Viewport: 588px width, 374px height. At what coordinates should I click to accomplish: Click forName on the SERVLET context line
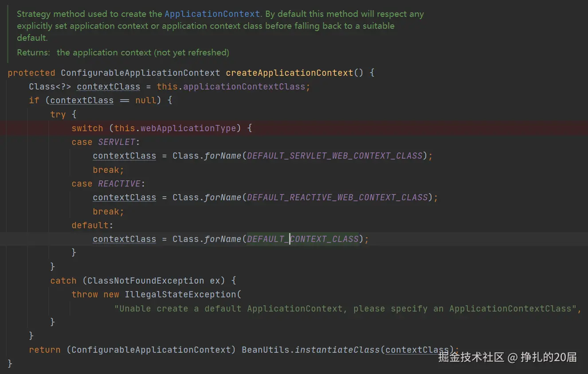(x=223, y=156)
